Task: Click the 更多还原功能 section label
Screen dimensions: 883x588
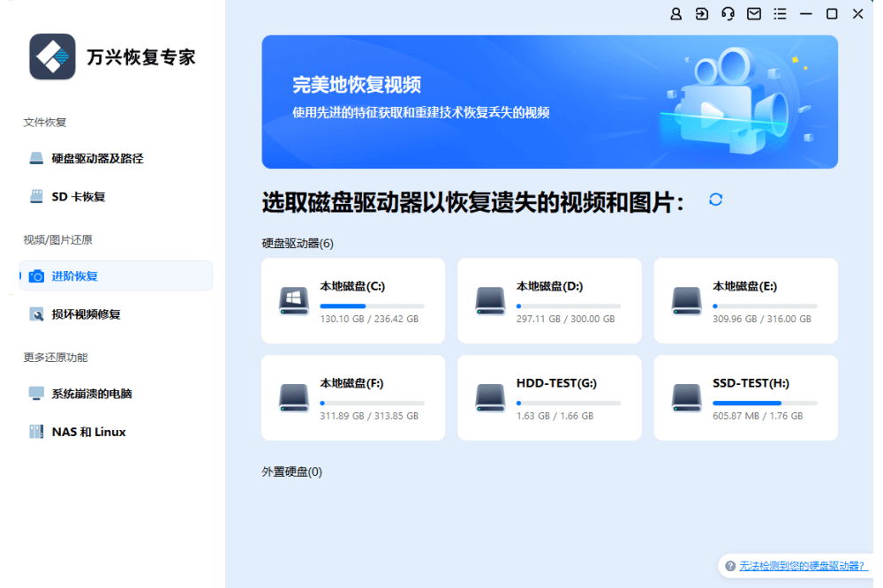Action: tap(55, 357)
